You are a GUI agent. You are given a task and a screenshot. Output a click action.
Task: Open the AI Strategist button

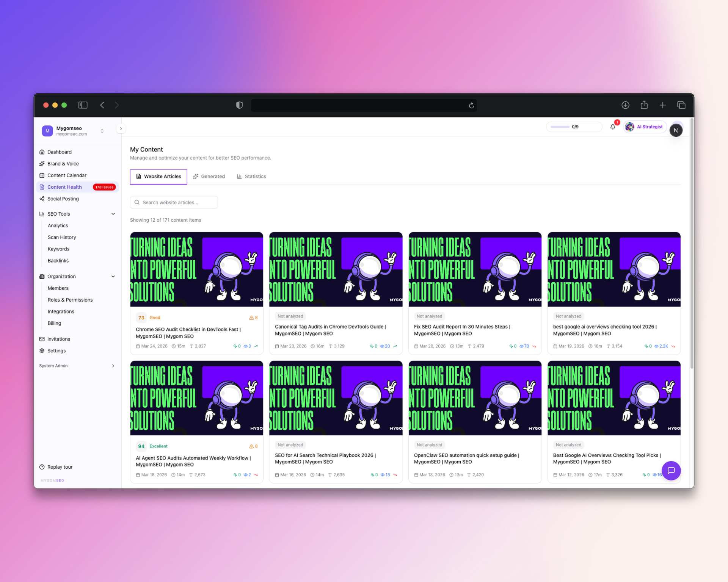pyautogui.click(x=645, y=127)
